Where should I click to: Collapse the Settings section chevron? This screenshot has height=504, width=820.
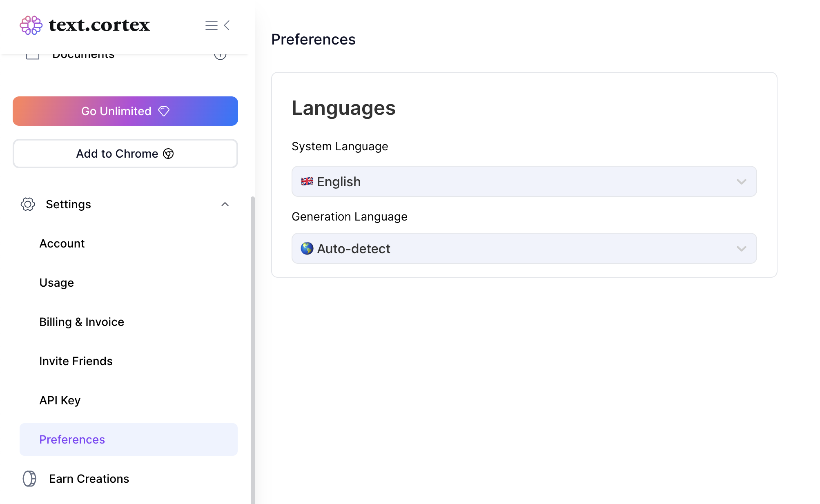[225, 204]
